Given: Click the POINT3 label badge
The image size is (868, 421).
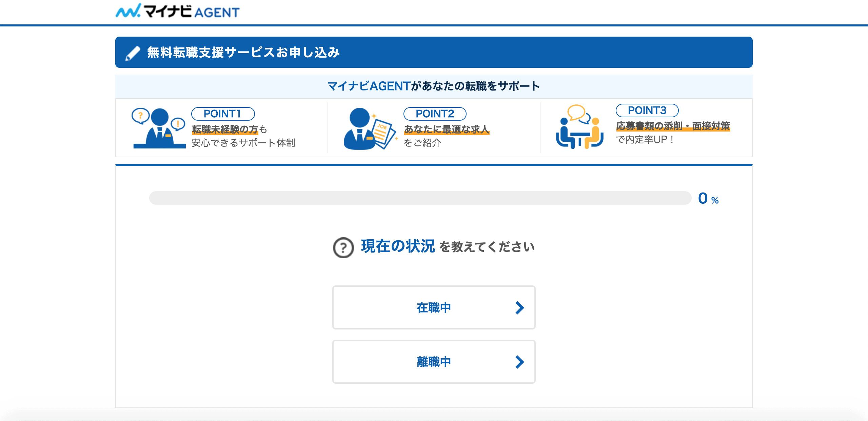Looking at the screenshot, I should (x=647, y=111).
